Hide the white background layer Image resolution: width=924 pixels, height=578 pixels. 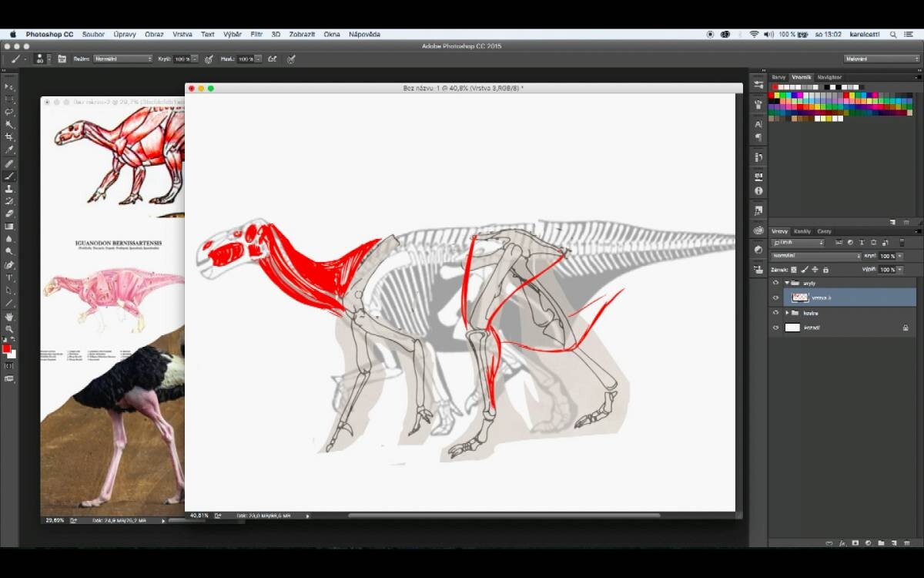coord(775,328)
